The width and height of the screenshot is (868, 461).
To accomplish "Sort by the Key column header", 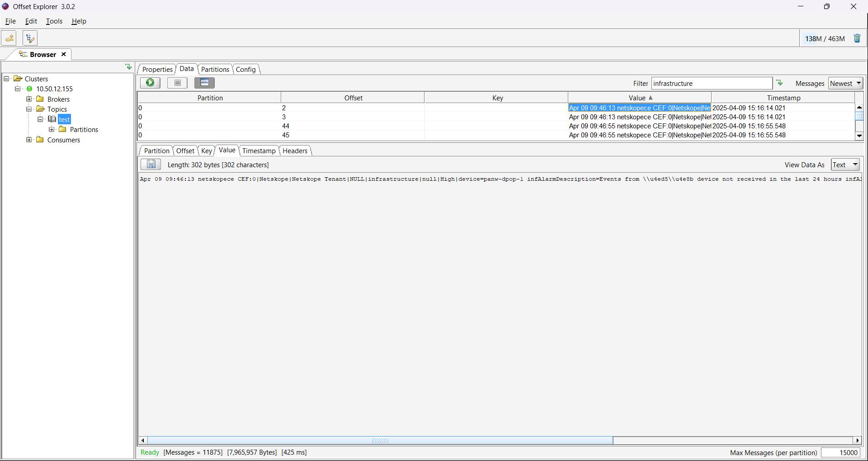I will pyautogui.click(x=497, y=98).
